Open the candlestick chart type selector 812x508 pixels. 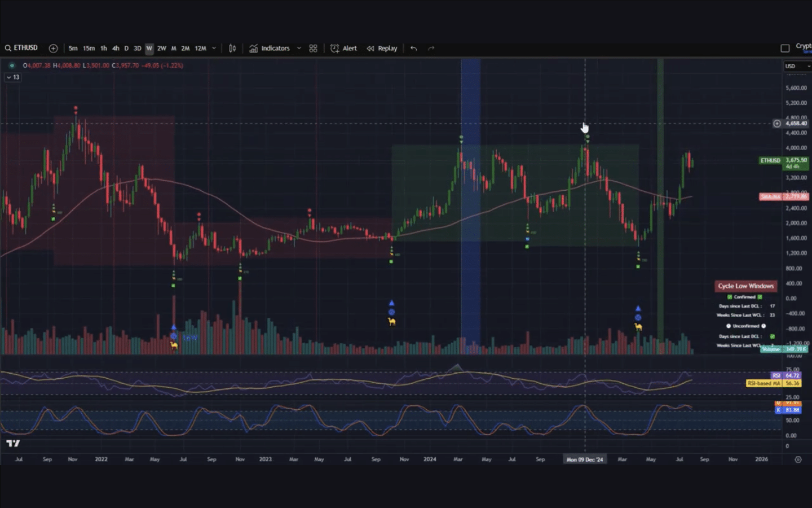pos(232,49)
